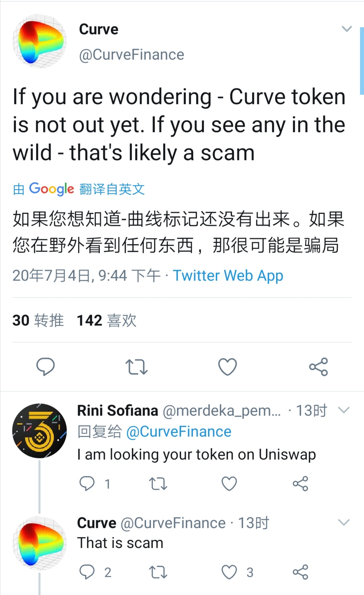View the 30 retweets list

pyautogui.click(x=37, y=321)
